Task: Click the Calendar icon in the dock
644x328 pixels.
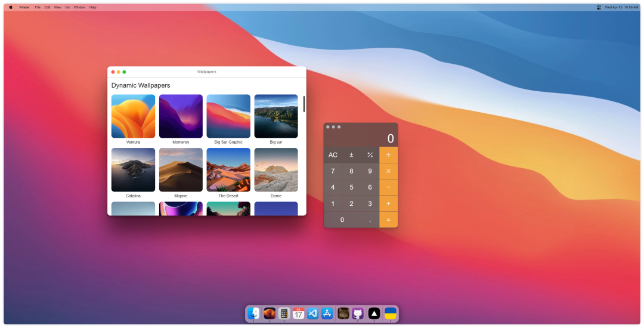Action: (298, 313)
